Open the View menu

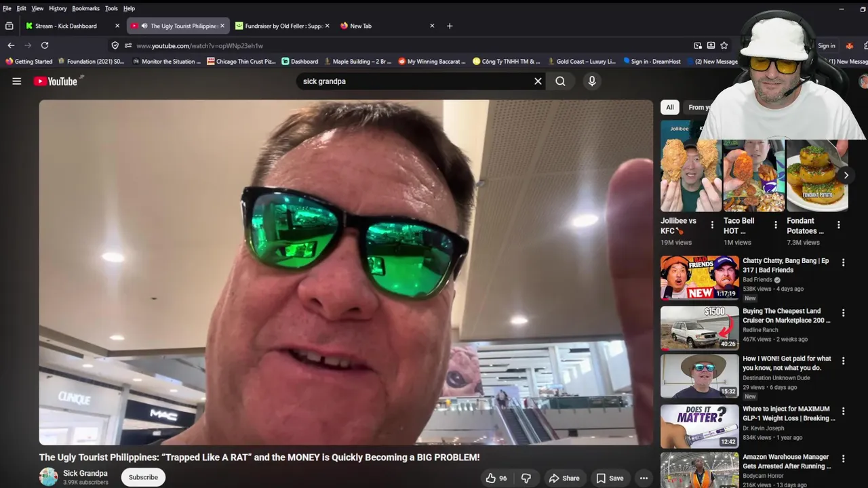pyautogui.click(x=37, y=8)
